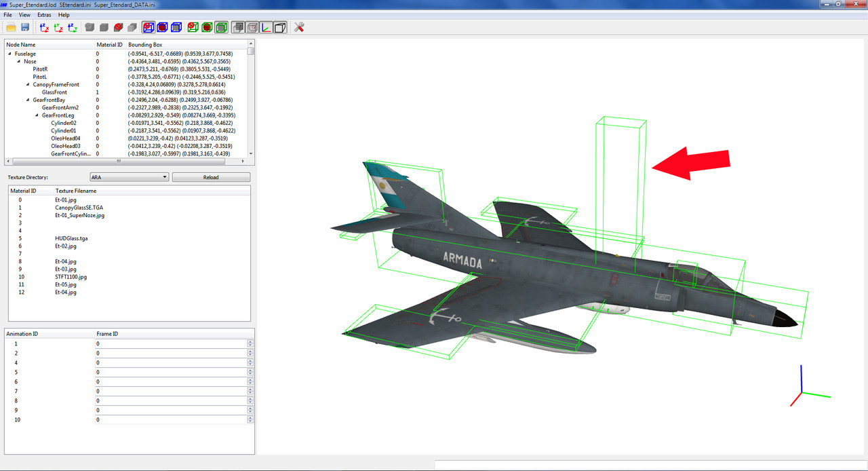Image resolution: width=868 pixels, height=471 pixels.
Task: Open the Extras menu
Action: [44, 14]
